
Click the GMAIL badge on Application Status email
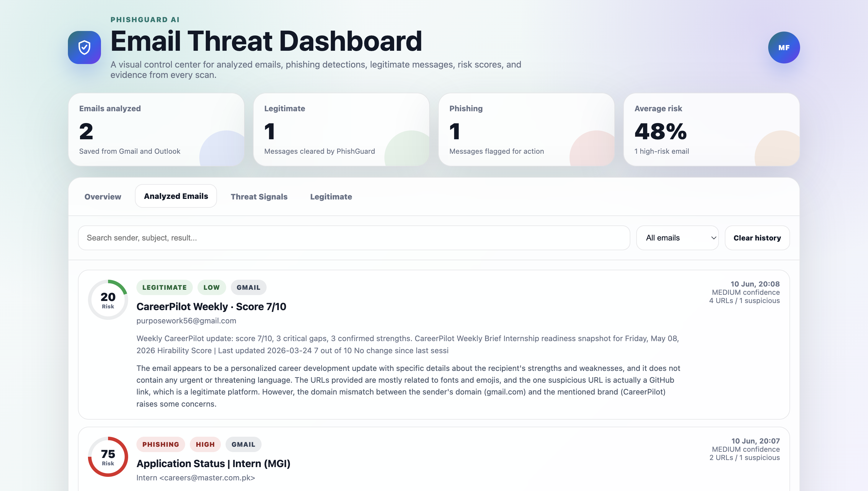tap(243, 444)
